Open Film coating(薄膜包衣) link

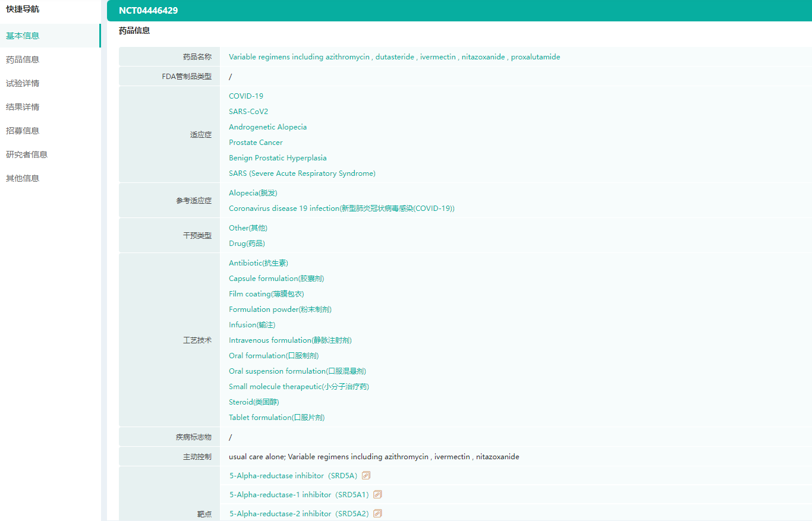[266, 294]
